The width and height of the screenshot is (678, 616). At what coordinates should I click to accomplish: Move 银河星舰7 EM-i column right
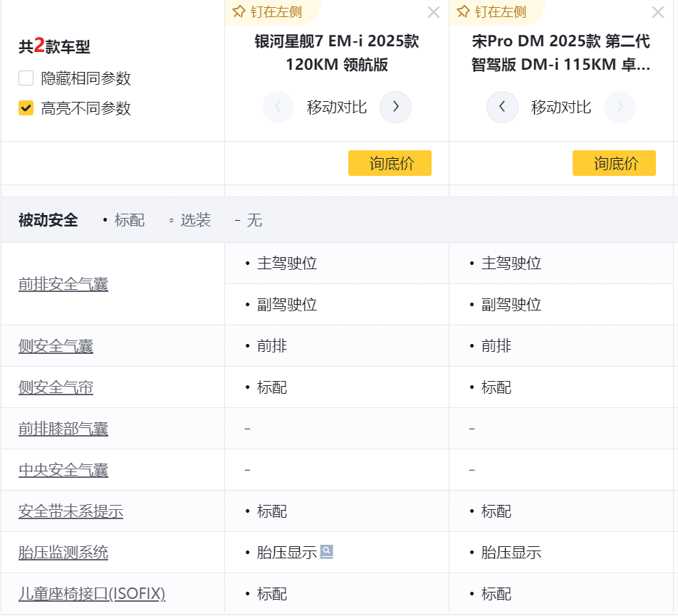click(x=395, y=107)
